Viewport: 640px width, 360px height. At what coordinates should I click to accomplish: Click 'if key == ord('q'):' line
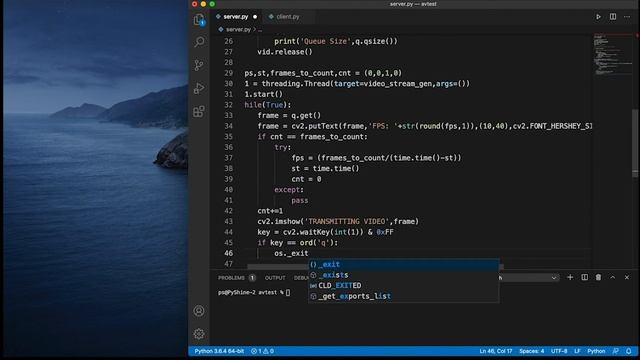click(x=298, y=243)
